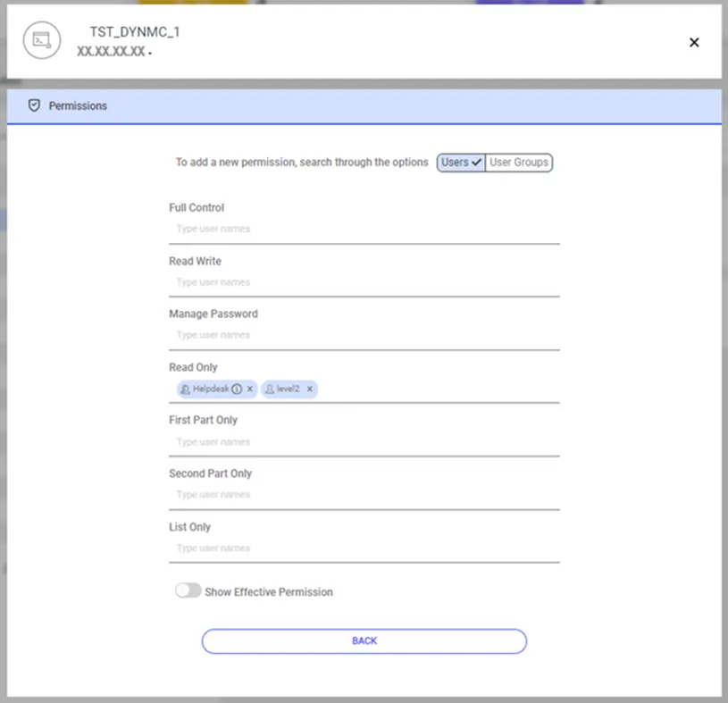Viewport: 728px width, 703px height.
Task: Click the TST_DYNMC_1 title text
Action: tap(135, 32)
